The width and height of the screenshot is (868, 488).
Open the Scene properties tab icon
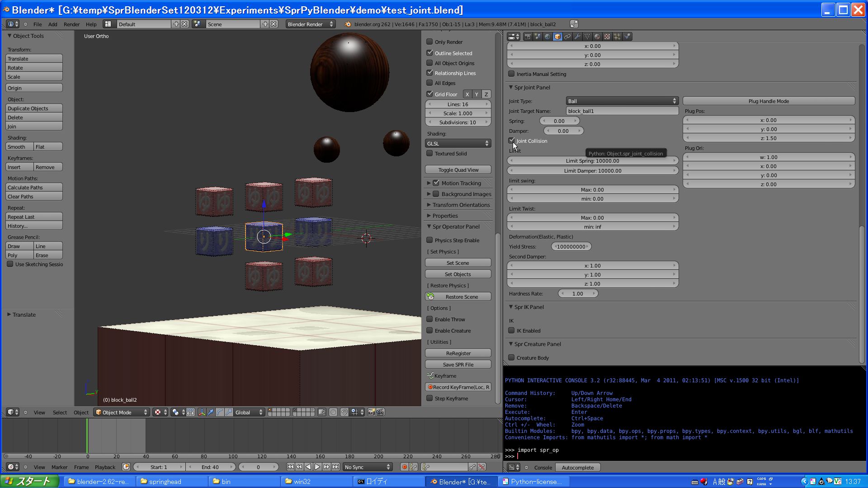pyautogui.click(x=538, y=37)
